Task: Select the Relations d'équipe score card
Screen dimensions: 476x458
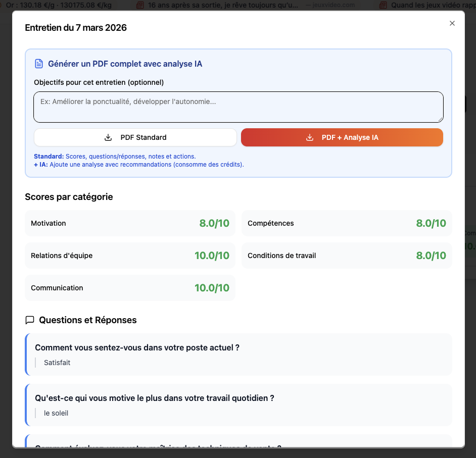Action: (130, 256)
